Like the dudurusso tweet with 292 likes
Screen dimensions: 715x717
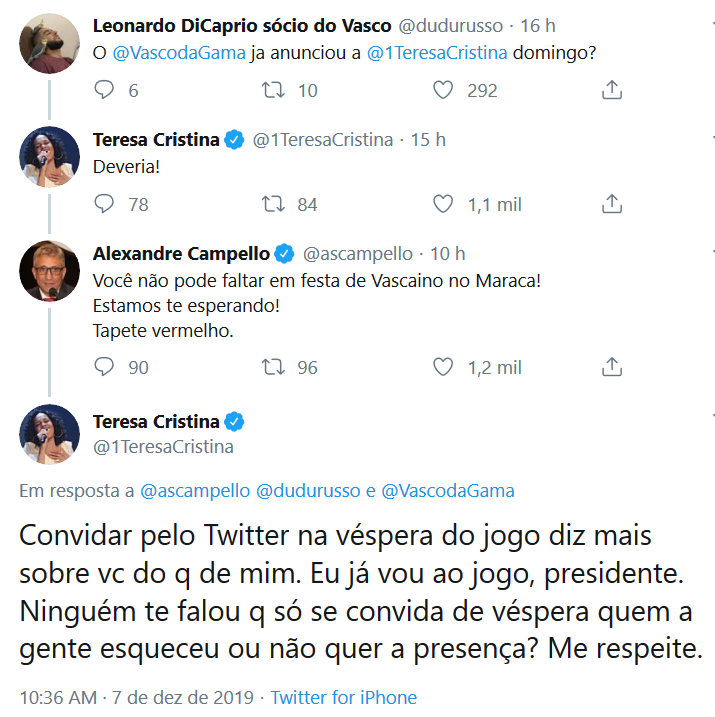click(x=443, y=90)
